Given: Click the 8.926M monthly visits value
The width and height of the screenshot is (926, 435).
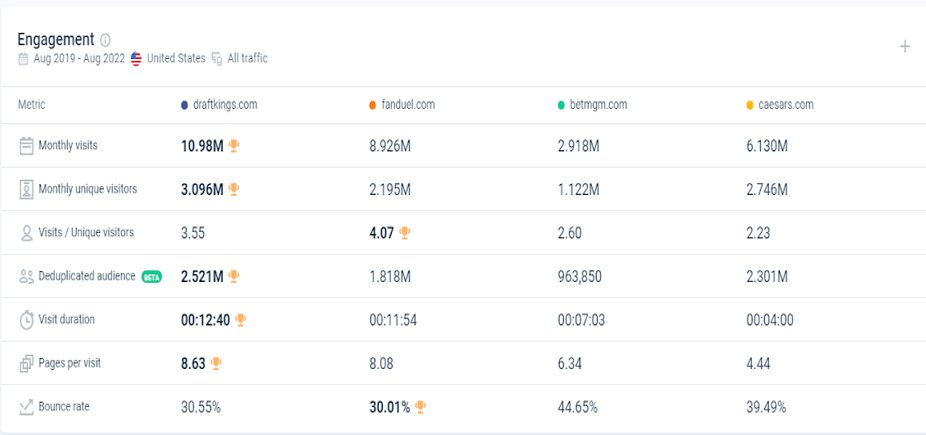Looking at the screenshot, I should tap(390, 146).
